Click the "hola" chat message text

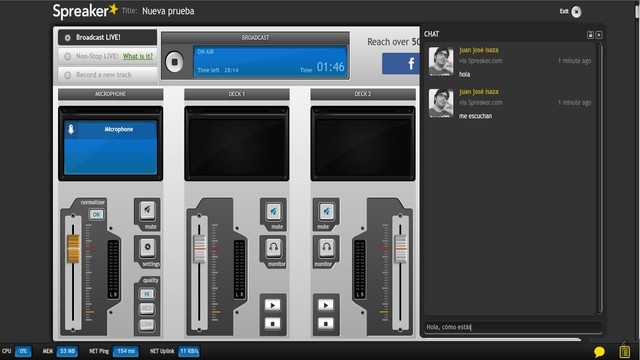pyautogui.click(x=464, y=74)
